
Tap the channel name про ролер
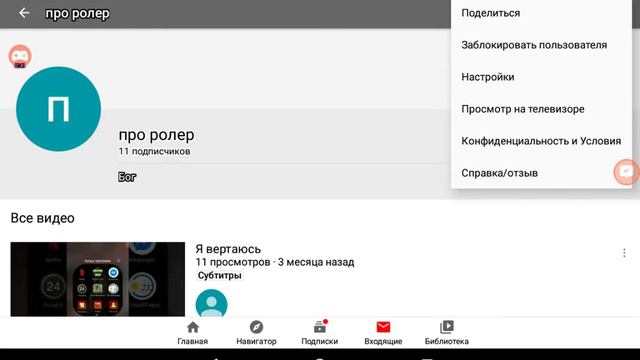(156, 135)
